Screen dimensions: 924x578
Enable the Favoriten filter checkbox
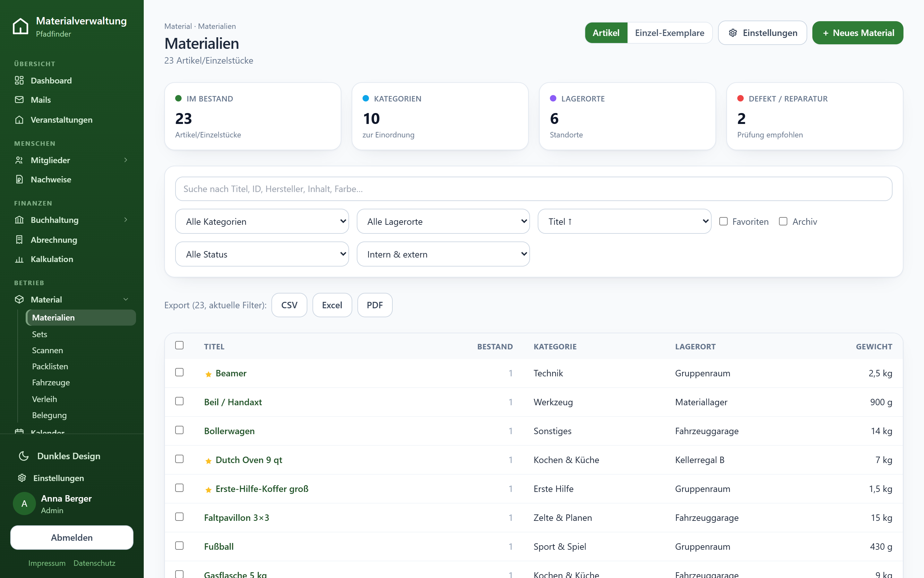[723, 221]
